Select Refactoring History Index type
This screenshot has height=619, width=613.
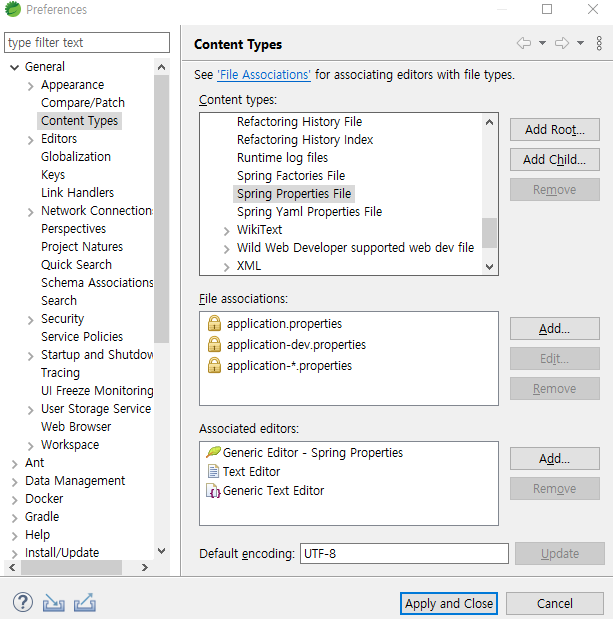tap(305, 140)
